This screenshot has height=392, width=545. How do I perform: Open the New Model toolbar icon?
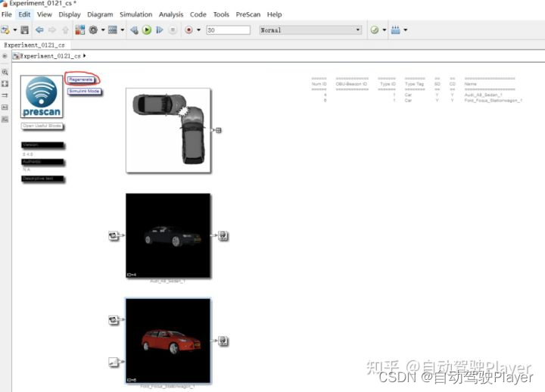[5, 30]
